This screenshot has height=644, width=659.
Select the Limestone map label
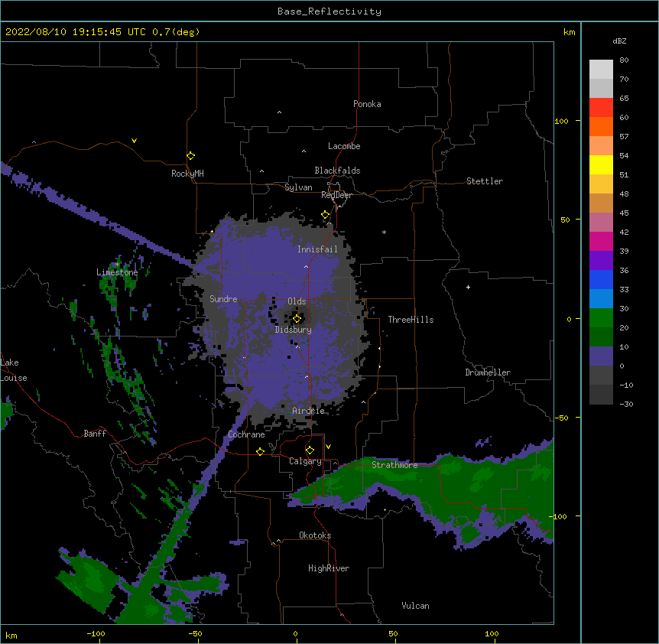pos(117,272)
